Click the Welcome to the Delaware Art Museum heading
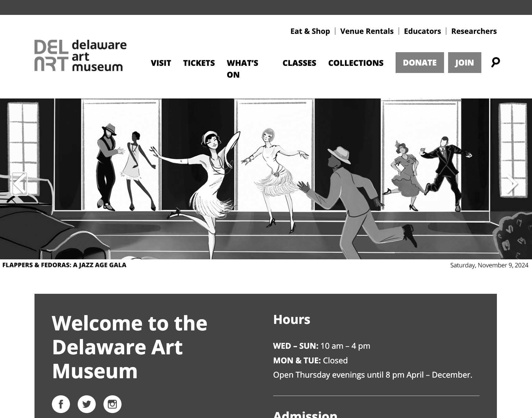This screenshot has width=532, height=418. (130, 347)
